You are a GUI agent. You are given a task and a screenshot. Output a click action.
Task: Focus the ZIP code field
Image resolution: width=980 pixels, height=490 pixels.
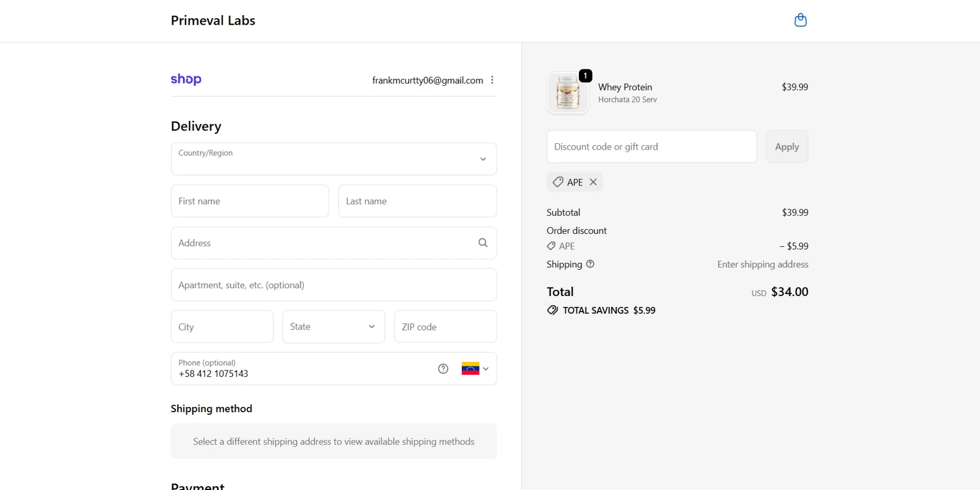point(446,327)
